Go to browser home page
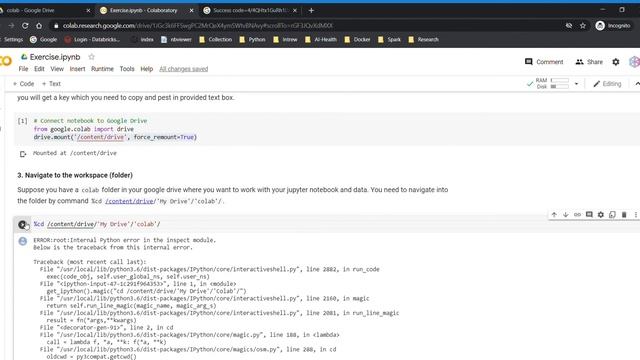Viewport: 640px width, 360px height. click(39, 25)
